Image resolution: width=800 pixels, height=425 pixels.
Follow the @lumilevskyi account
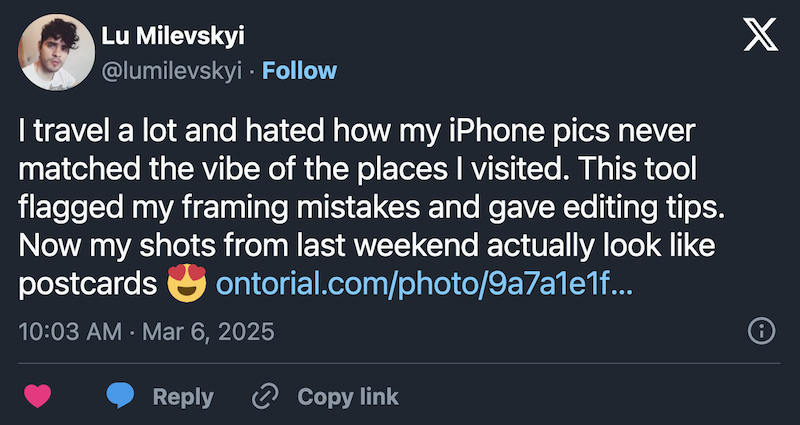tap(299, 70)
